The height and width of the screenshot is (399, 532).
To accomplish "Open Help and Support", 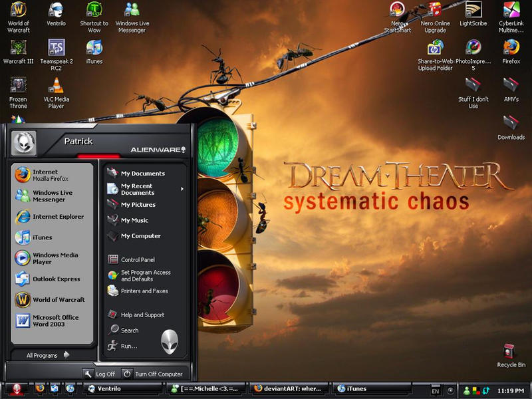I will [145, 315].
